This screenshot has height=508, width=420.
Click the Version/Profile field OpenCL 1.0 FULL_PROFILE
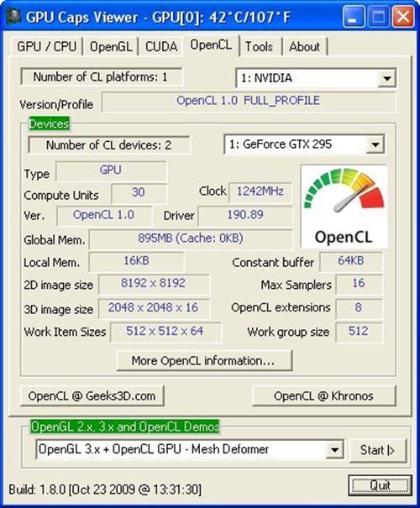[x=249, y=102]
